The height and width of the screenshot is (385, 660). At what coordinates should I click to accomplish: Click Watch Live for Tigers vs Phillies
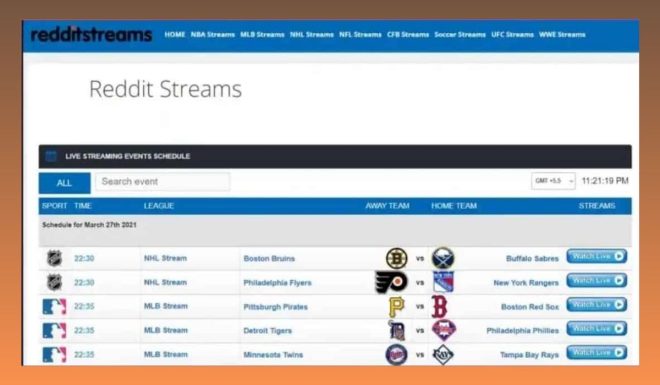coord(596,328)
